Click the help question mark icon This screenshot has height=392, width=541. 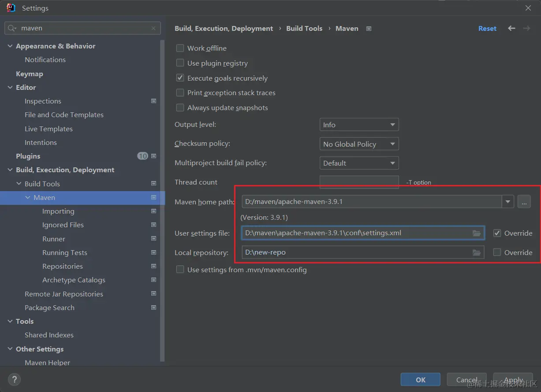tap(14, 379)
